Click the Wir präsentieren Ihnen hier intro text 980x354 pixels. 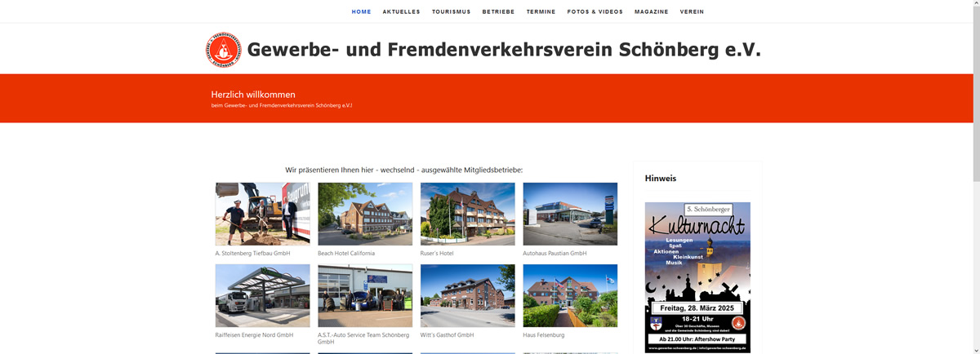point(403,170)
